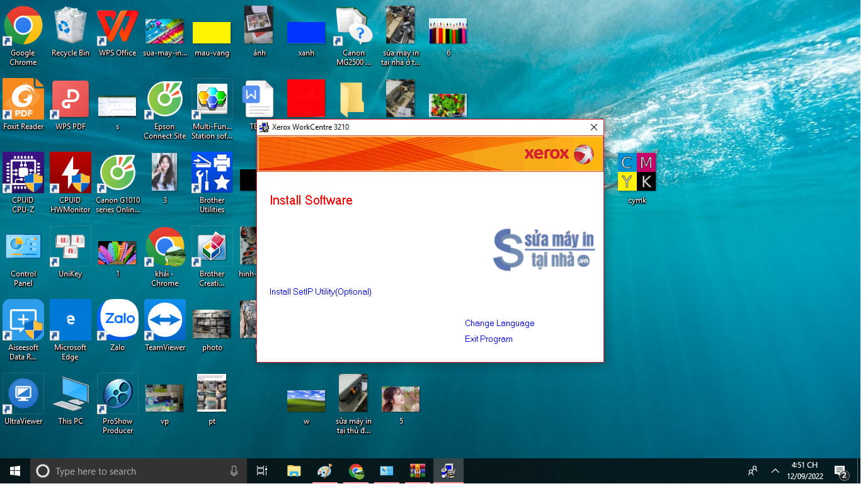
Task: Open the cymk image on the desktop
Action: coord(636,172)
